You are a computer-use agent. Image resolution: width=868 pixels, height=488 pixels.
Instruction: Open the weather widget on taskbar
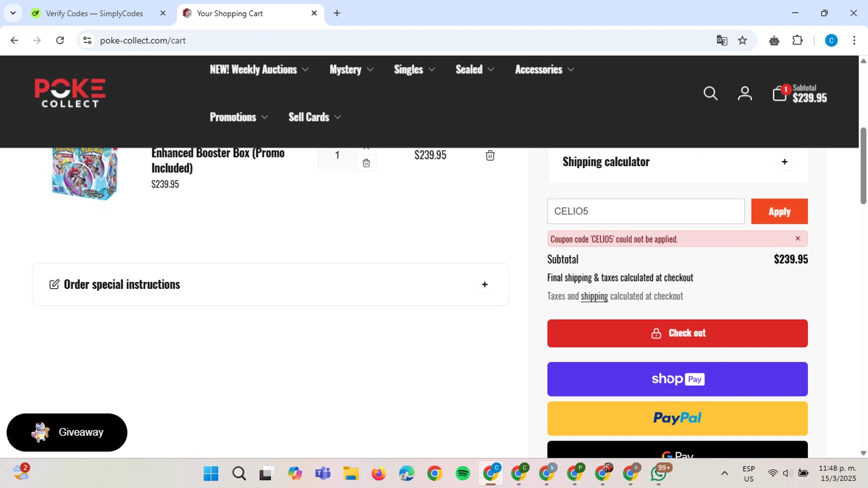(x=21, y=472)
